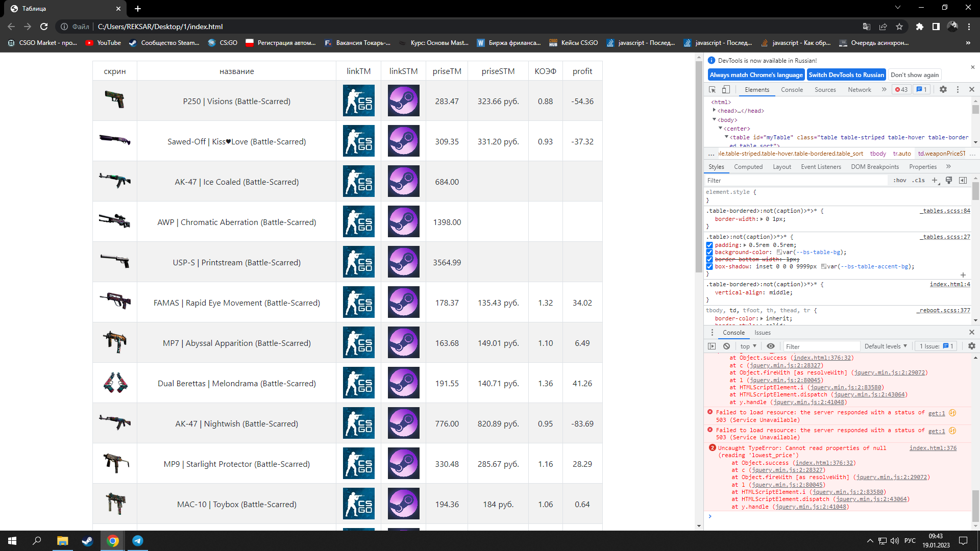The width and height of the screenshot is (980, 551).
Task: Open the Computed styles tab
Action: [x=748, y=167]
